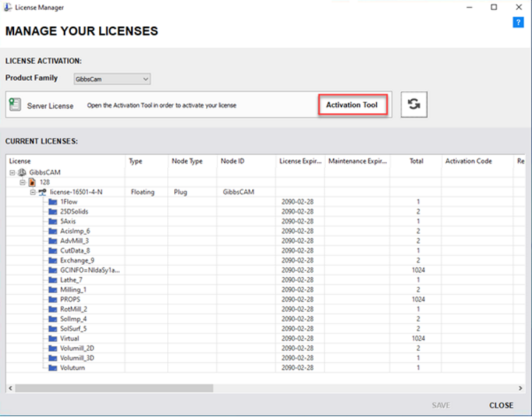Click the Floating type cell

pyautogui.click(x=142, y=193)
